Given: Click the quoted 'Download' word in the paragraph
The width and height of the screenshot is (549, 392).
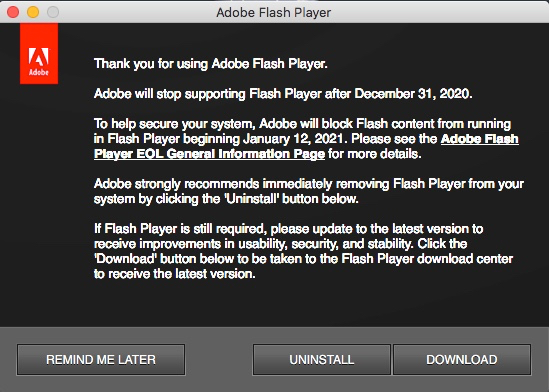Looking at the screenshot, I should [125, 259].
